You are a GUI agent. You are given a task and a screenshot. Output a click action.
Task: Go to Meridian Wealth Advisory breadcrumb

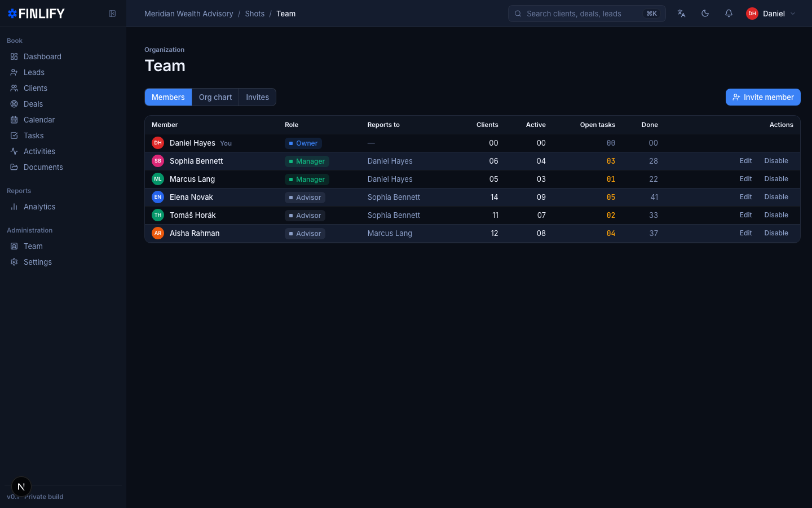coord(189,14)
